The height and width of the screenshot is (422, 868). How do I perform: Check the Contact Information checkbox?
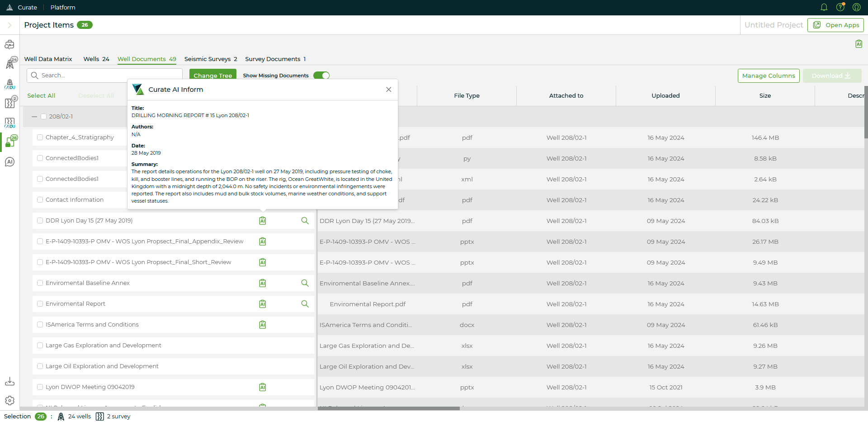coord(40,199)
